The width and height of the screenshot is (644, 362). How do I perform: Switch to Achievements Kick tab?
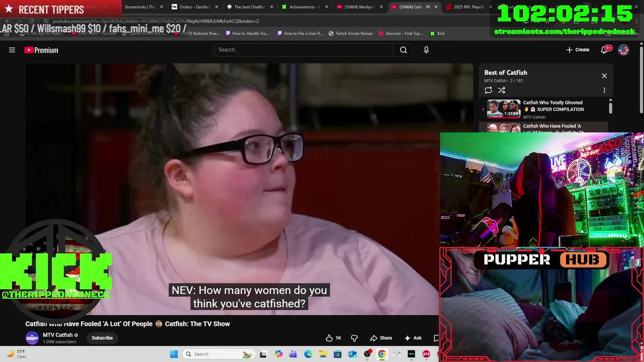pyautogui.click(x=305, y=7)
